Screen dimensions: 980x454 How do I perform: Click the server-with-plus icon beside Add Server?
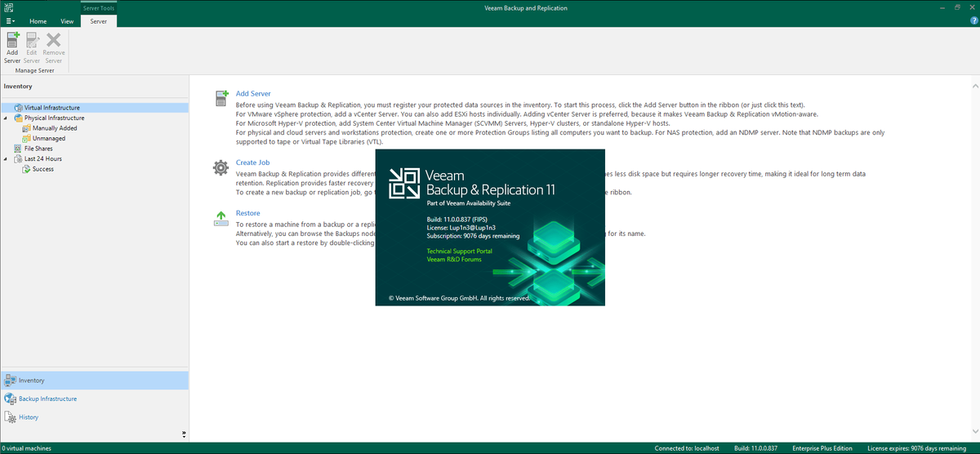pyautogui.click(x=221, y=98)
